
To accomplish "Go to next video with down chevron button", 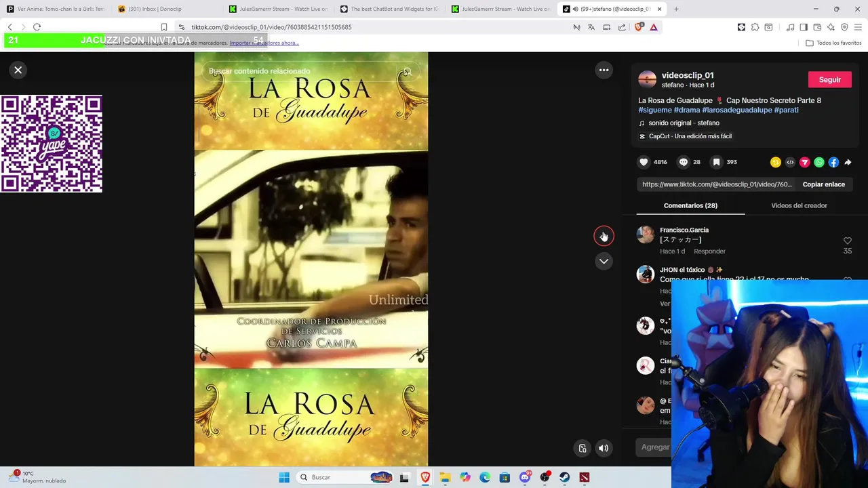I will [x=604, y=261].
